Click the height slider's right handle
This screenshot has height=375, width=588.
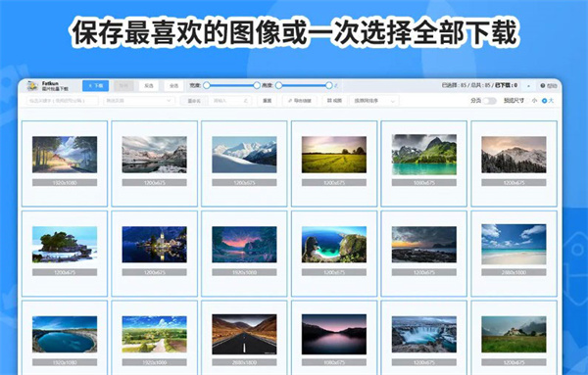329,85
